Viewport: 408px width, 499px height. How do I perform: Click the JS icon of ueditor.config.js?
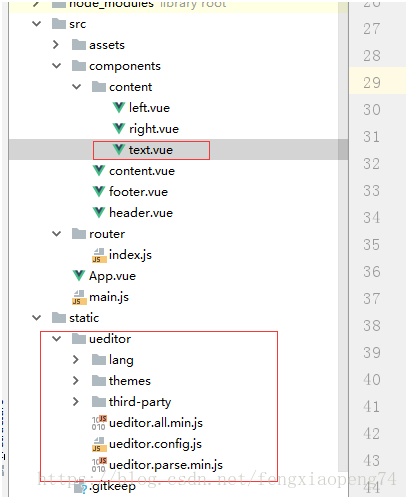99,444
